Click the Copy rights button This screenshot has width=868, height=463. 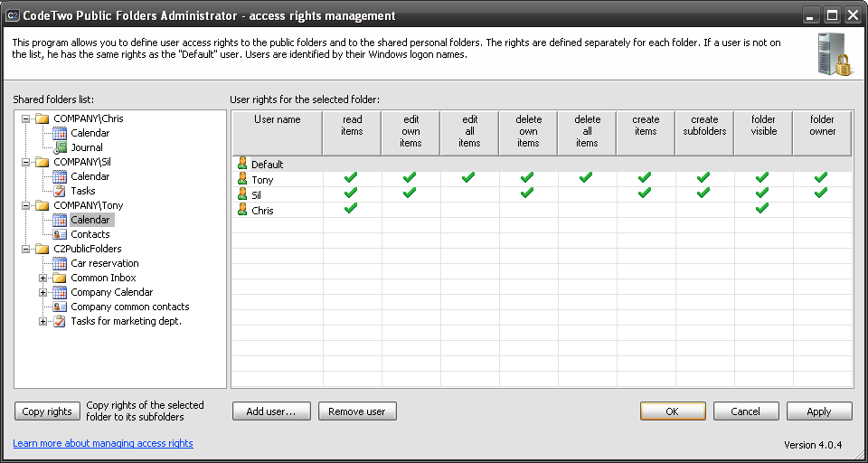(47, 411)
